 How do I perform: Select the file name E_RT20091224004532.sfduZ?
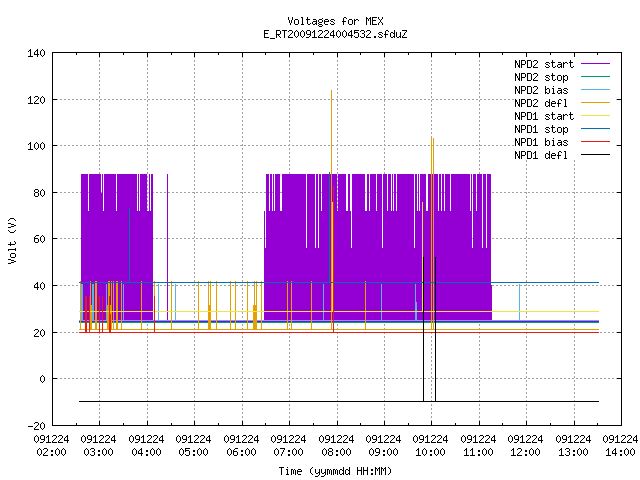[x=335, y=34]
